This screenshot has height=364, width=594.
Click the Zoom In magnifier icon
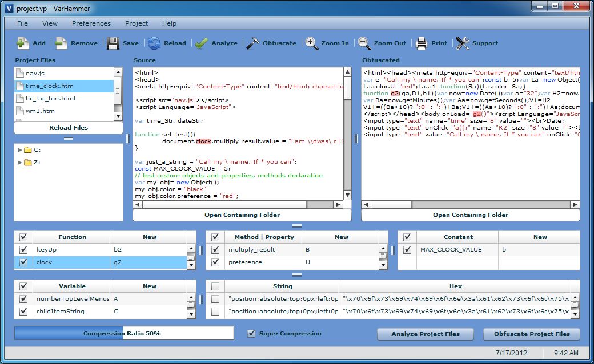pos(312,43)
